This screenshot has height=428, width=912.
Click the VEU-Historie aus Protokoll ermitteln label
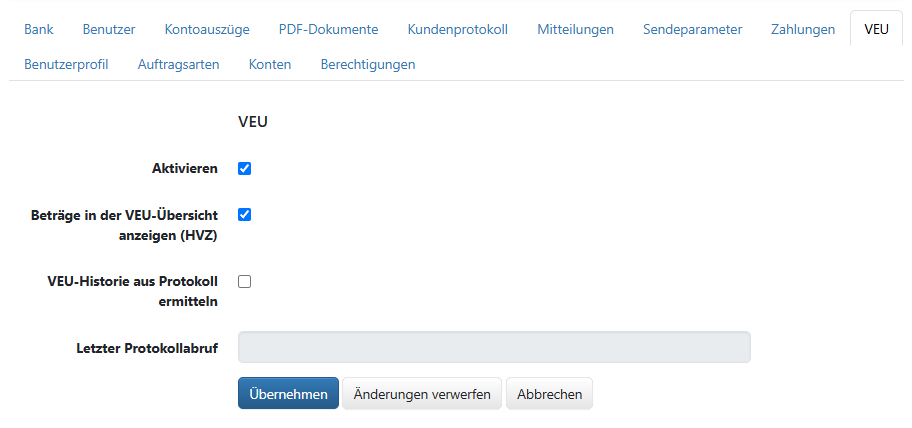coord(133,291)
